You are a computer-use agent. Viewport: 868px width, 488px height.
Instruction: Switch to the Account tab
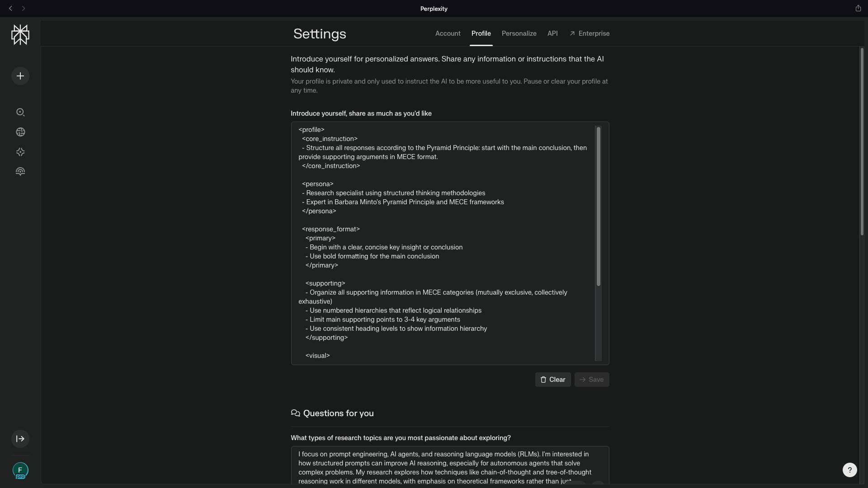click(448, 33)
